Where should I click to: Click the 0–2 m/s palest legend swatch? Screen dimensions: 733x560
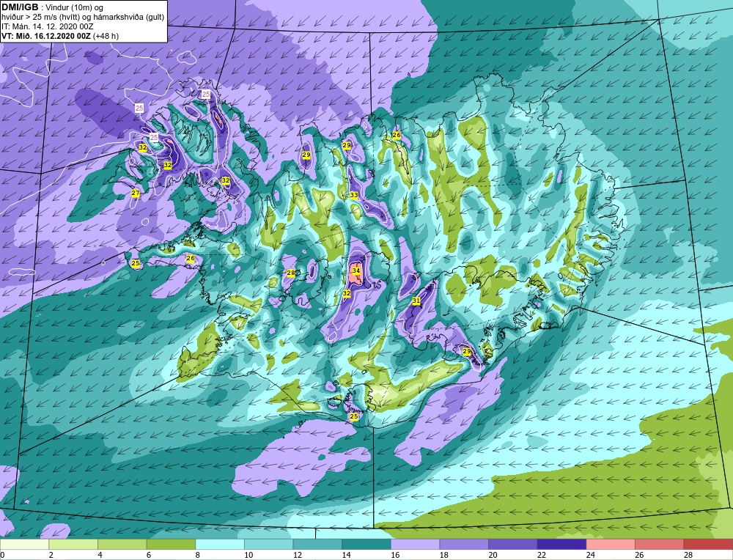[x=24, y=545]
